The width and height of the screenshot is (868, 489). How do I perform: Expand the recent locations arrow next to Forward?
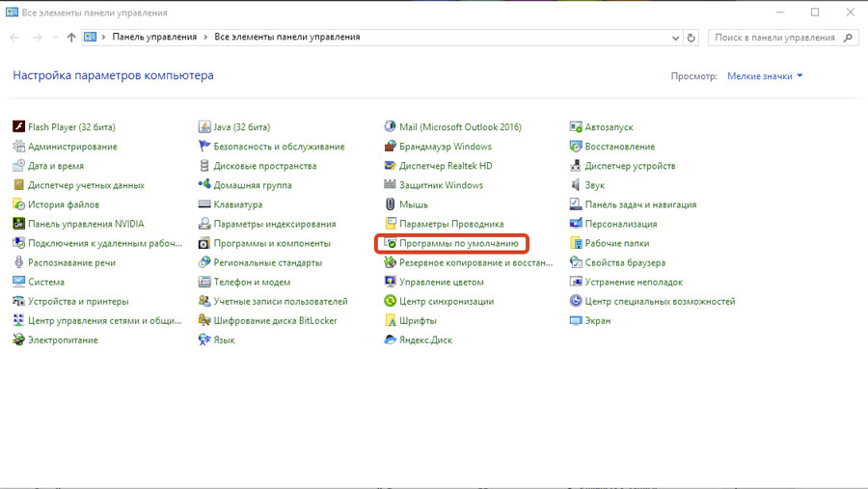55,37
